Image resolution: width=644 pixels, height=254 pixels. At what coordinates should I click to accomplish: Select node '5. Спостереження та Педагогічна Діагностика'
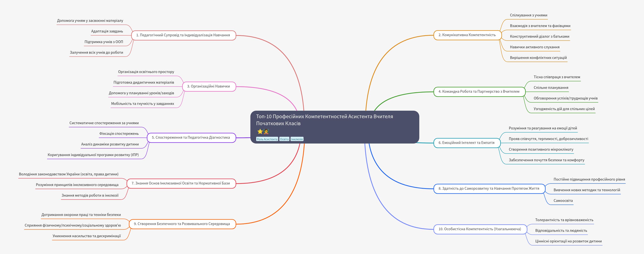191,138
